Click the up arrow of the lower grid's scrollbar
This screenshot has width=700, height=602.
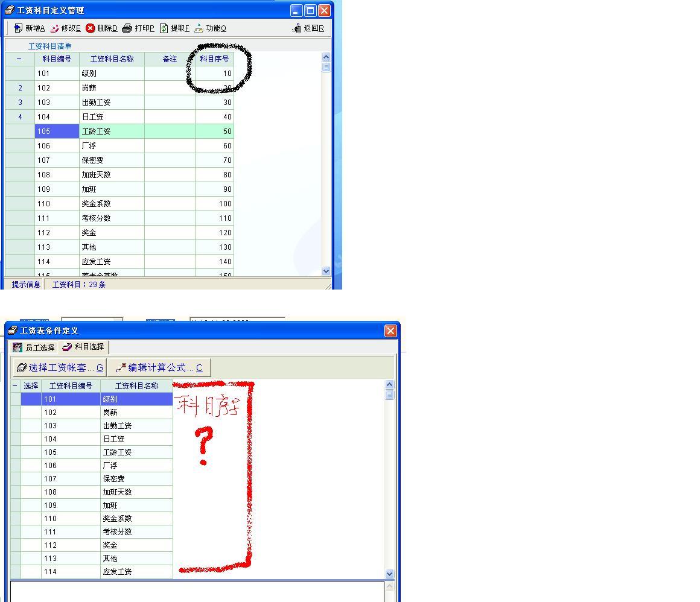[x=389, y=384]
